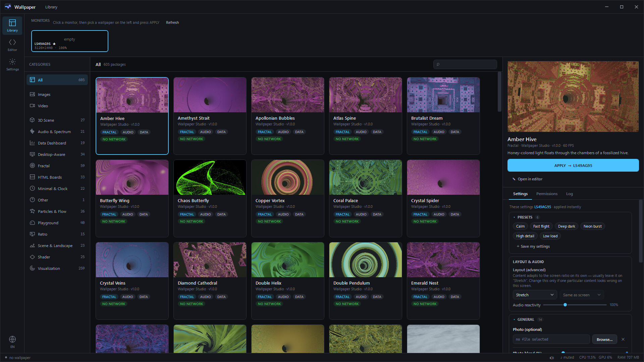Click the muted speaker icon in status bar
Image resolution: width=644 pixels, height=362 pixels.
coord(552,358)
